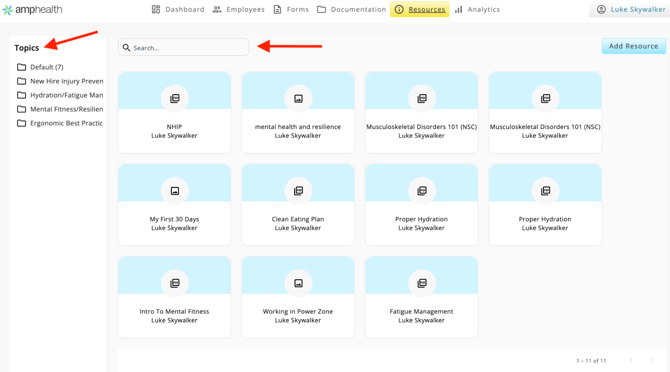Image resolution: width=670 pixels, height=372 pixels.
Task: Switch to the Documentation tab
Action: (351, 9)
